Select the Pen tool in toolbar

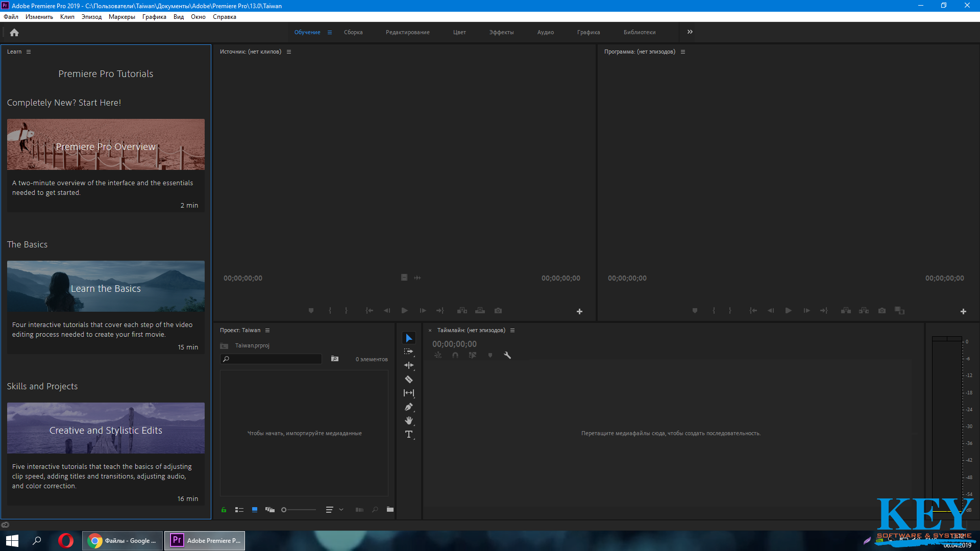tap(408, 406)
